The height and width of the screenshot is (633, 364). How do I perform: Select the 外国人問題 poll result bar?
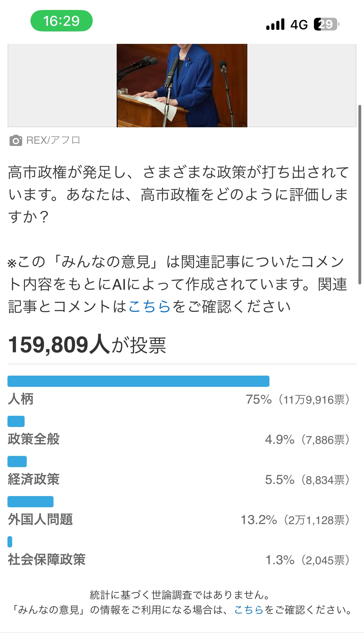pos(30,502)
